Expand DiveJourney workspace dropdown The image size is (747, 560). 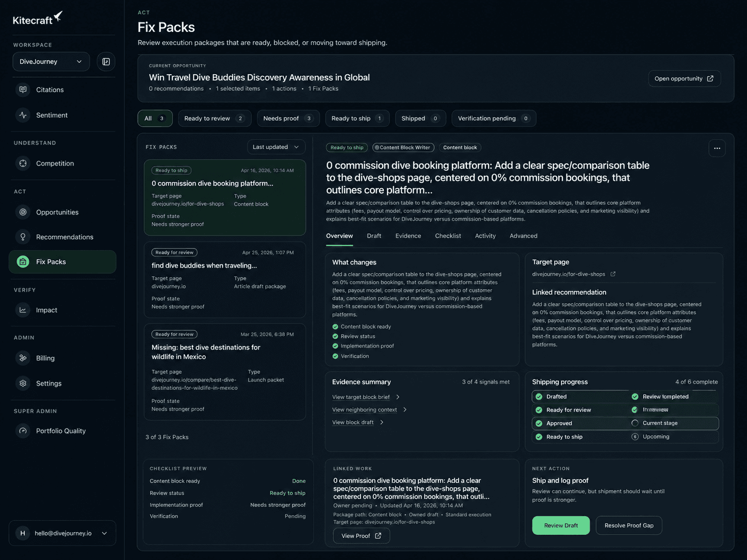coord(51,61)
